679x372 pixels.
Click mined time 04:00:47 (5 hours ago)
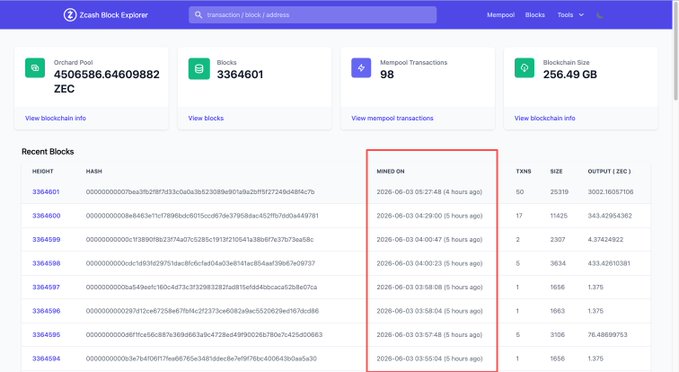[x=429, y=239]
